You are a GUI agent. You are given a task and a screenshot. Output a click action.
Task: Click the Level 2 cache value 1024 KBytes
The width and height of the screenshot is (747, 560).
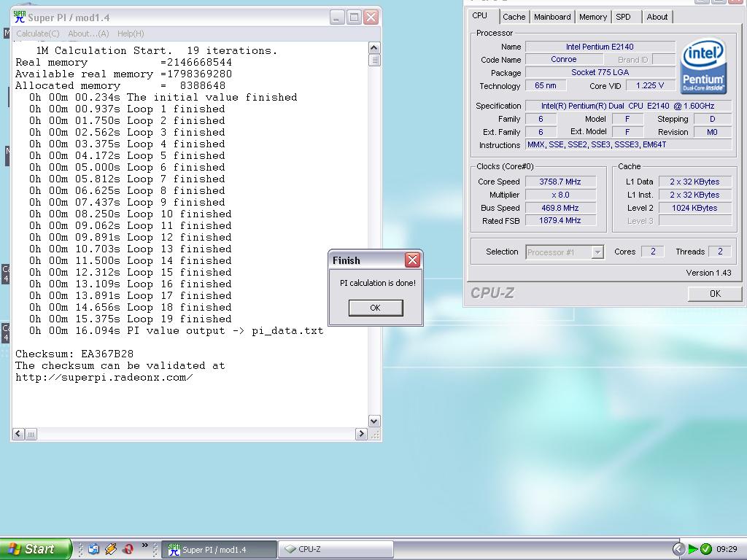click(694, 208)
